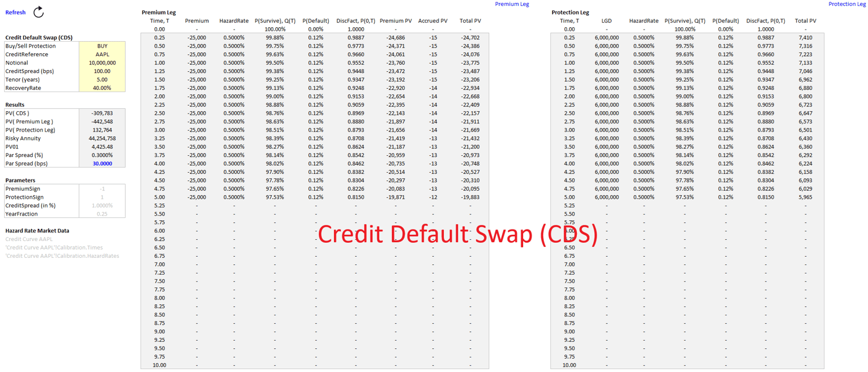The width and height of the screenshot is (868, 372).
Task: Click the Refresh link
Action: 16,12
